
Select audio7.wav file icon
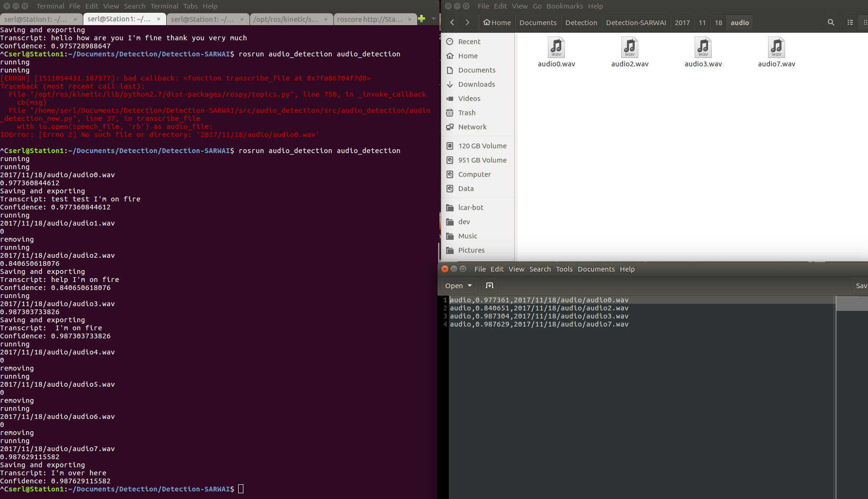click(x=777, y=48)
